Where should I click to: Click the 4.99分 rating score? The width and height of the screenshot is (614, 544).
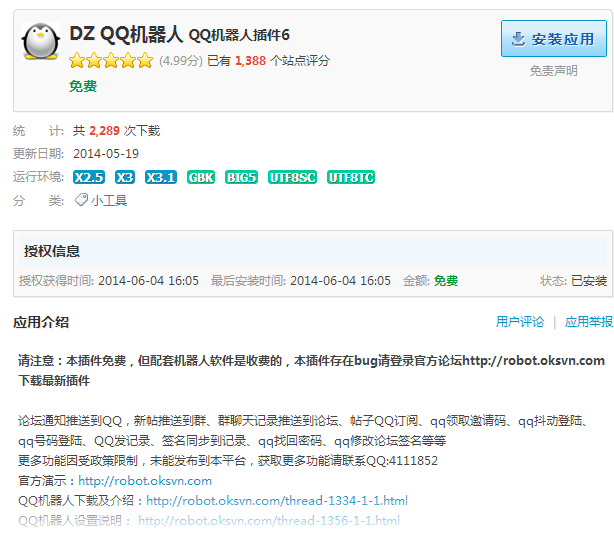(x=181, y=61)
